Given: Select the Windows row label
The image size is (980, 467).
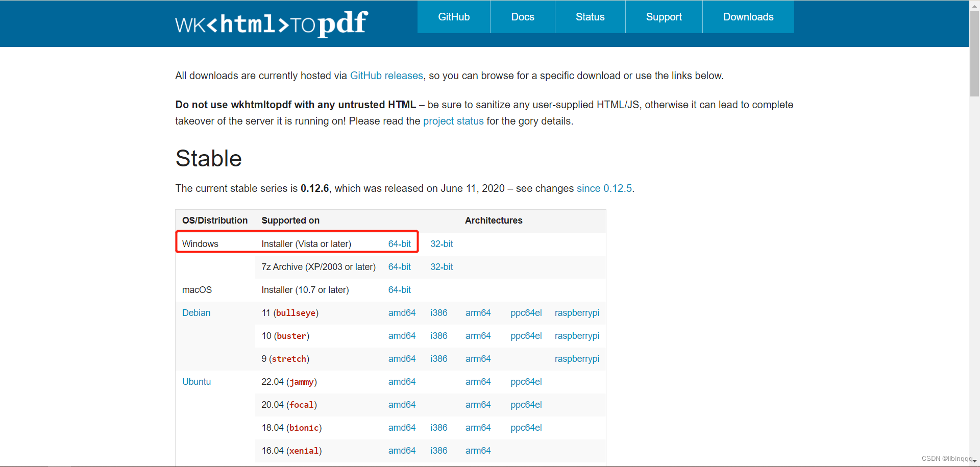Looking at the screenshot, I should pyautogui.click(x=200, y=244).
